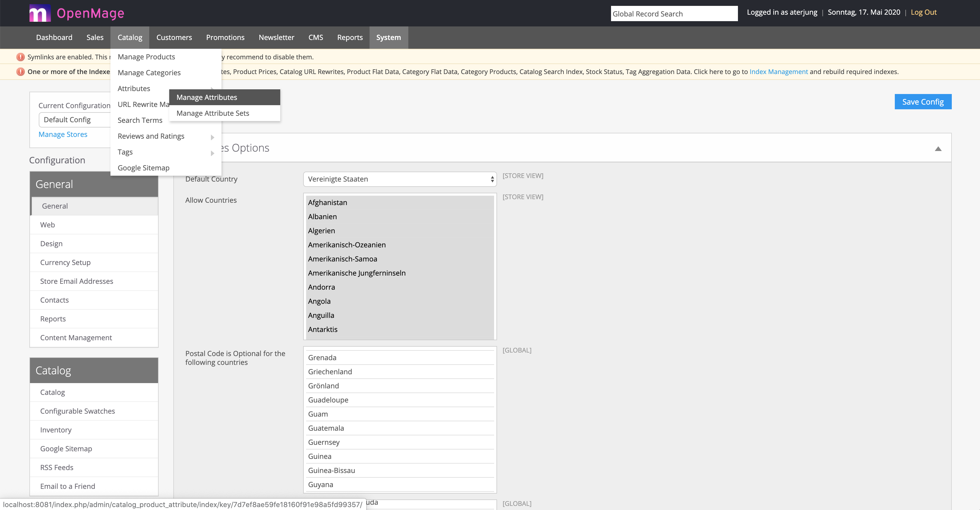
Task: Open the Web configuration tab
Action: click(x=94, y=225)
